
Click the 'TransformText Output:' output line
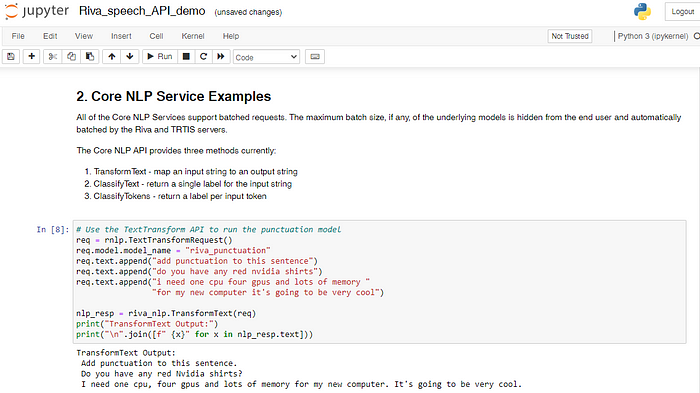point(126,353)
